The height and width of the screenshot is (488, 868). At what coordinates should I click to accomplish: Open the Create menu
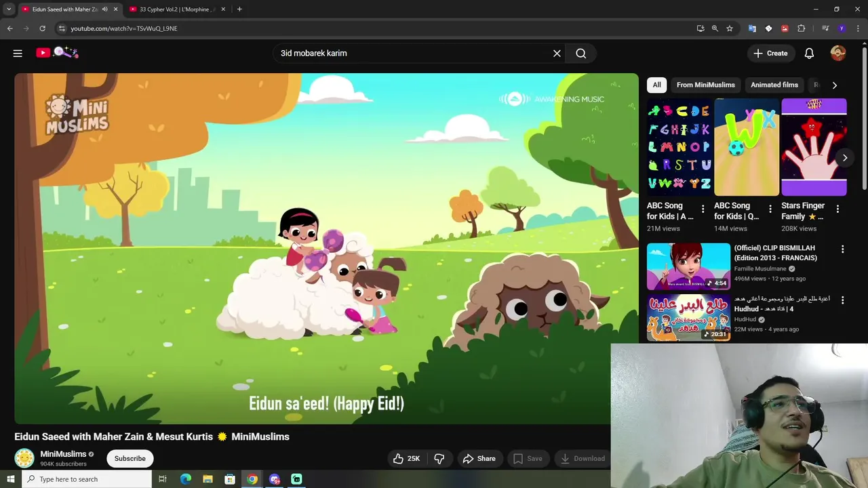pyautogui.click(x=770, y=53)
